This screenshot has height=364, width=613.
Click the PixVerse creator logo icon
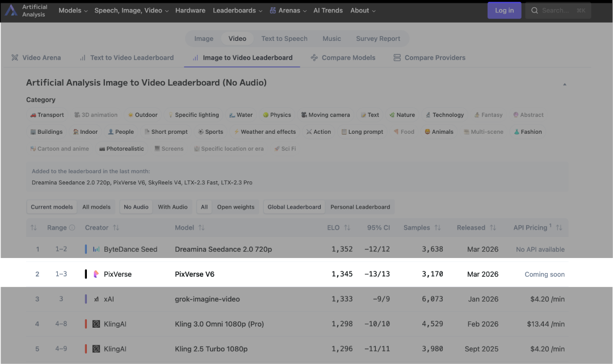(96, 274)
